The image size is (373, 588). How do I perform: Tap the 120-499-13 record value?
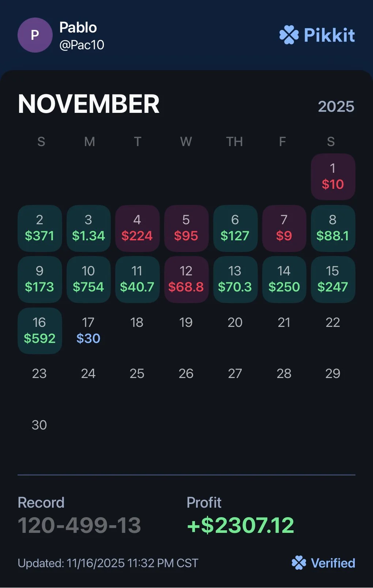pyautogui.click(x=79, y=525)
